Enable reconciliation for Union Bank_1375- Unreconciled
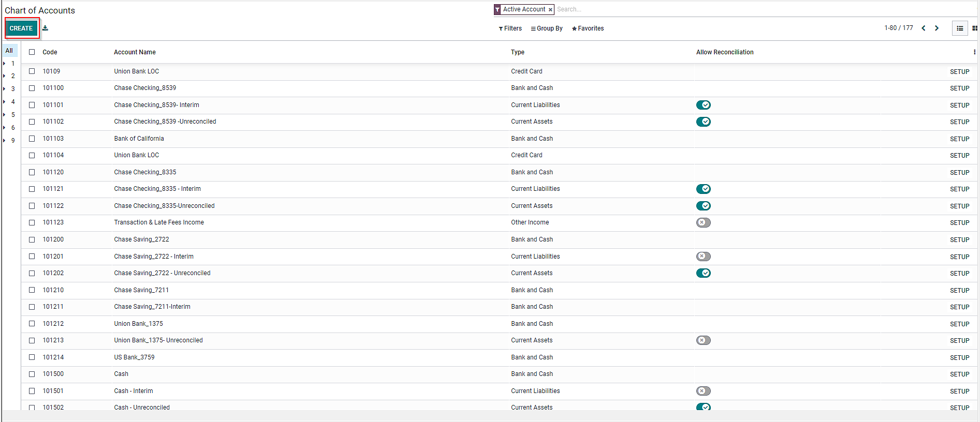980x422 pixels. point(703,340)
